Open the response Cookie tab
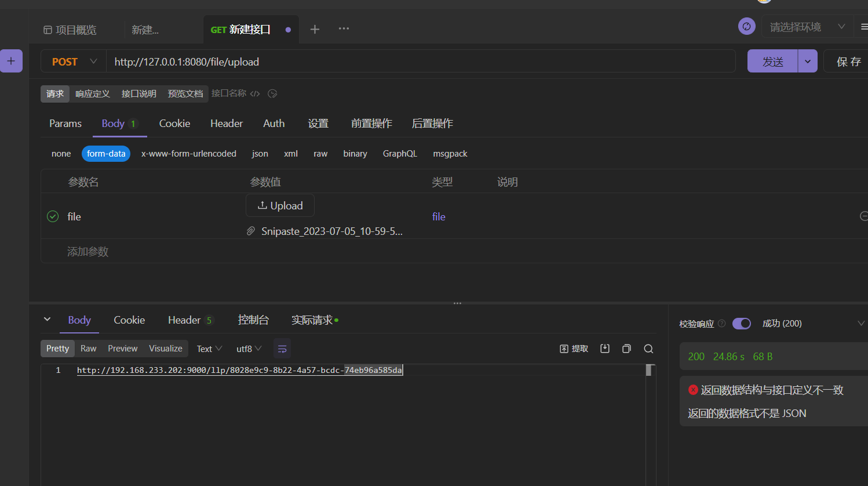This screenshot has width=868, height=486. tap(129, 320)
